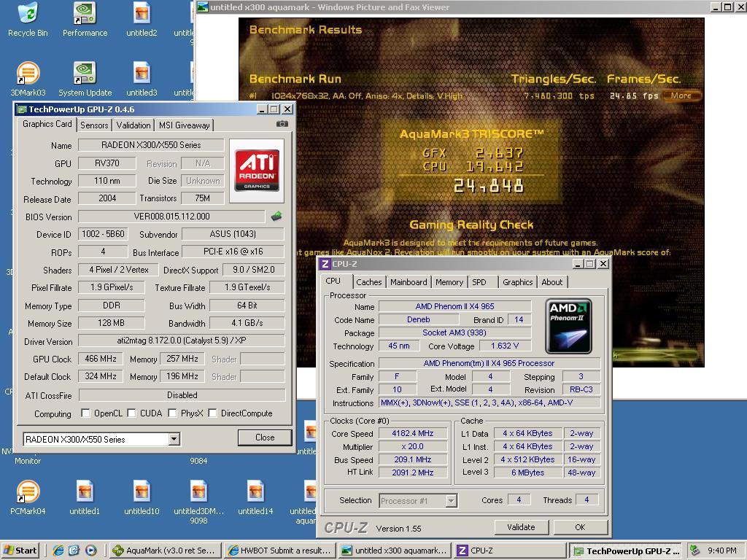The image size is (747, 560).
Task: Click the system tray icon beside the clock
Action: pyautogui.click(x=694, y=551)
